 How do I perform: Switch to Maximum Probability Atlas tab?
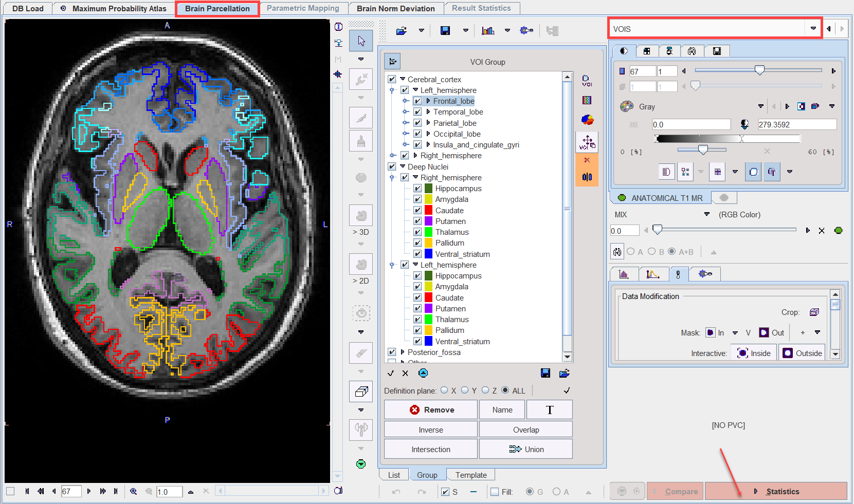[114, 8]
